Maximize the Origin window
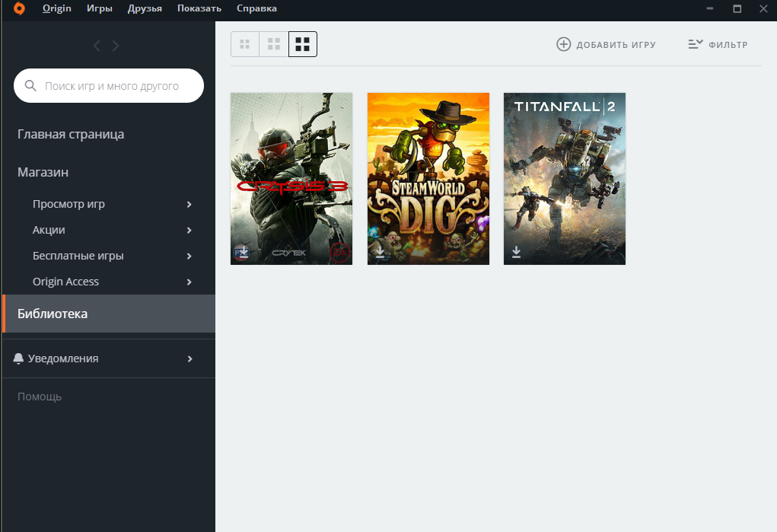Viewport: 777px width, 532px height. pyautogui.click(x=737, y=8)
